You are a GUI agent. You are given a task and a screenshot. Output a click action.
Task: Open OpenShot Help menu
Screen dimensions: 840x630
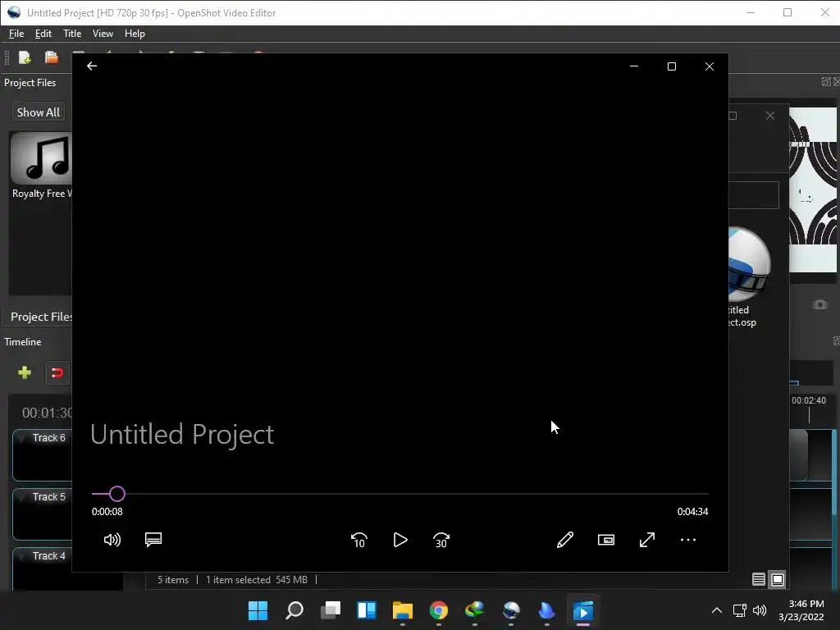coord(135,33)
